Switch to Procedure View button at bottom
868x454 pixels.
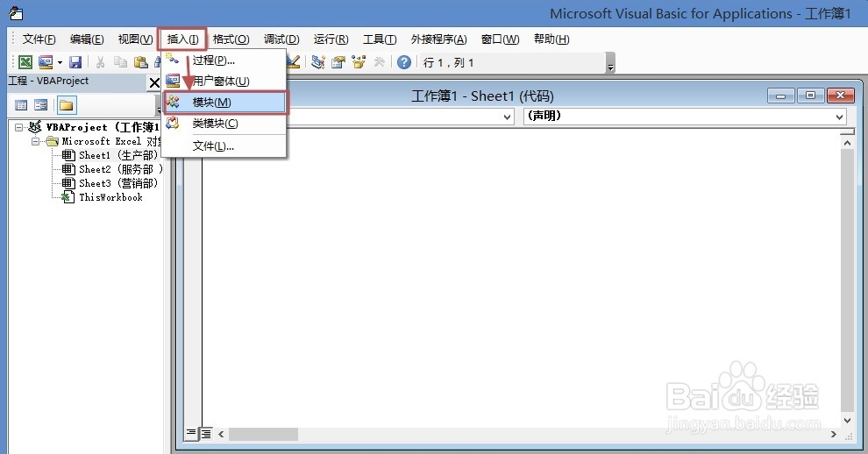(191, 433)
